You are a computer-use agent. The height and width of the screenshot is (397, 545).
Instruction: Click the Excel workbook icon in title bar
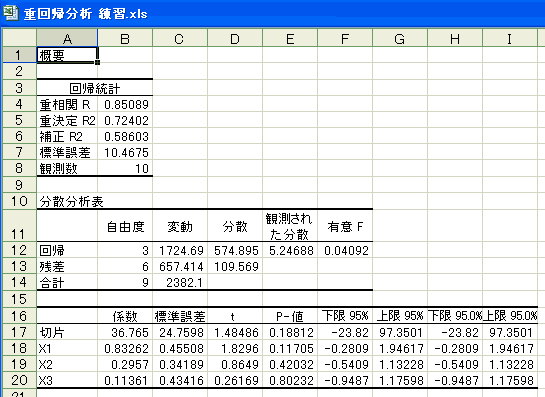click(10, 13)
